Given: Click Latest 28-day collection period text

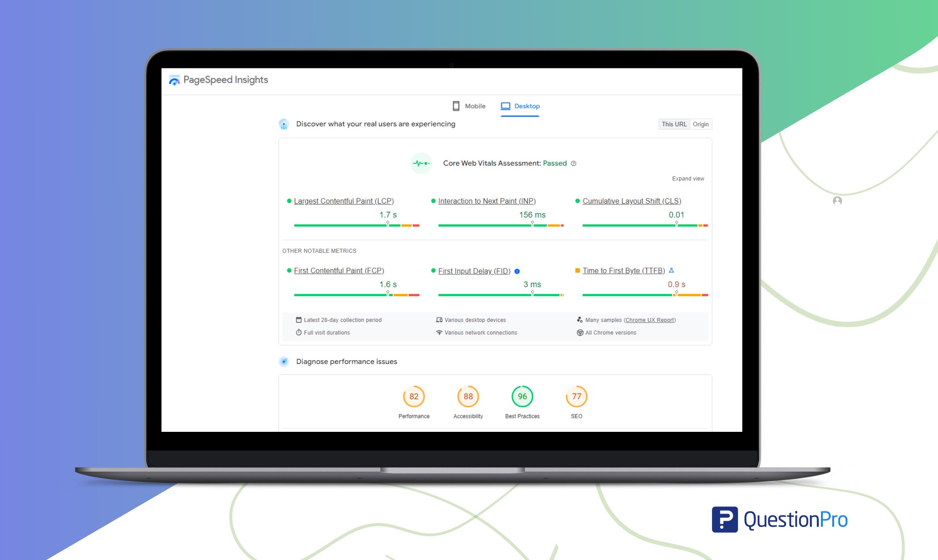Looking at the screenshot, I should tap(343, 320).
